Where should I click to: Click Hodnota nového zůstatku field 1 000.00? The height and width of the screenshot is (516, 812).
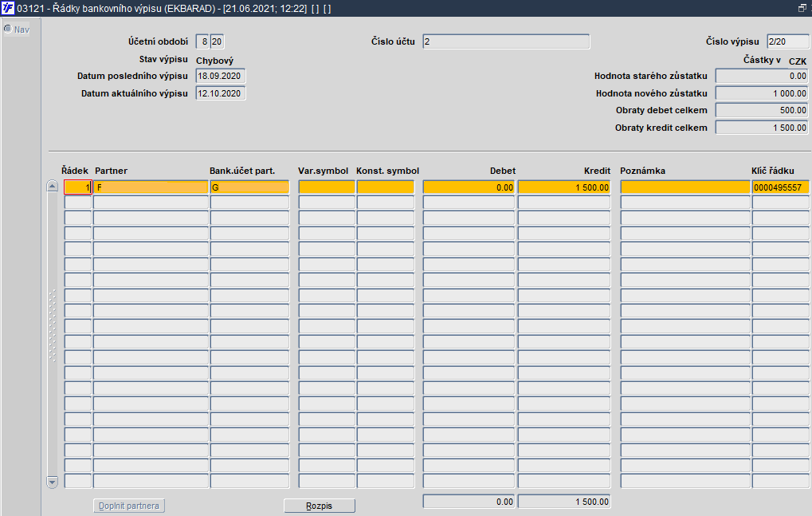click(762, 93)
